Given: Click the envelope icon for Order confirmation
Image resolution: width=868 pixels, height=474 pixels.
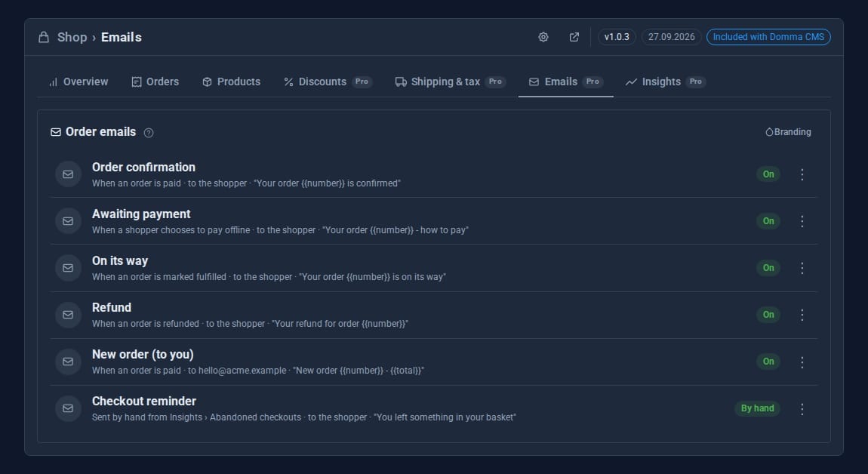Looking at the screenshot, I should coord(68,174).
